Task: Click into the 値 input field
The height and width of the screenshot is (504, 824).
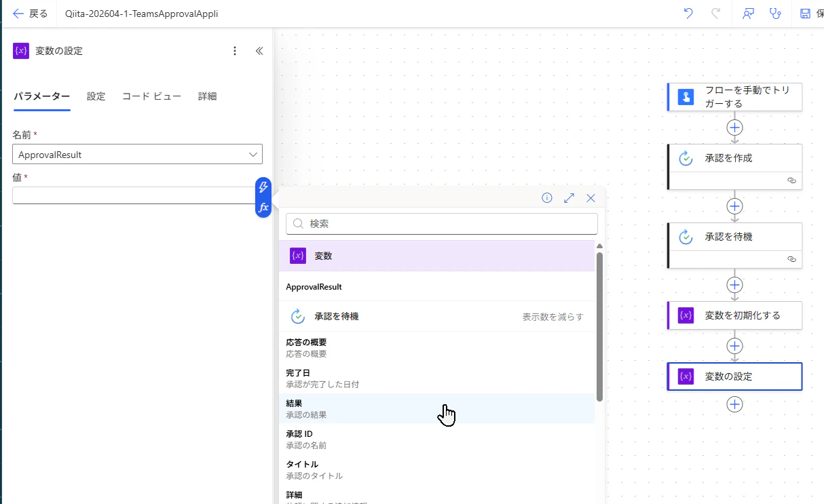Action: [x=134, y=195]
